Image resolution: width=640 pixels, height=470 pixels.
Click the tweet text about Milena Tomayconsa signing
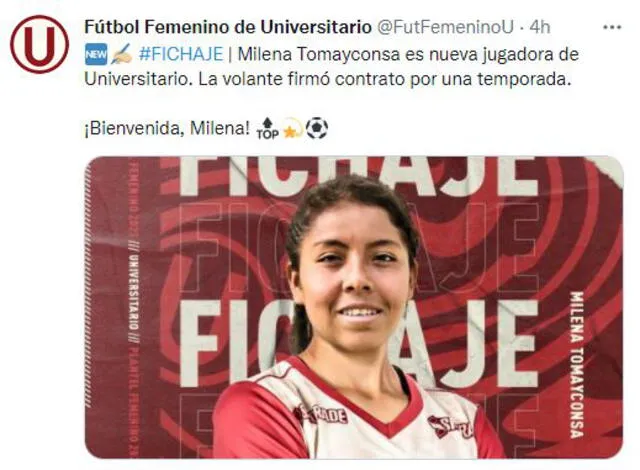point(331,67)
